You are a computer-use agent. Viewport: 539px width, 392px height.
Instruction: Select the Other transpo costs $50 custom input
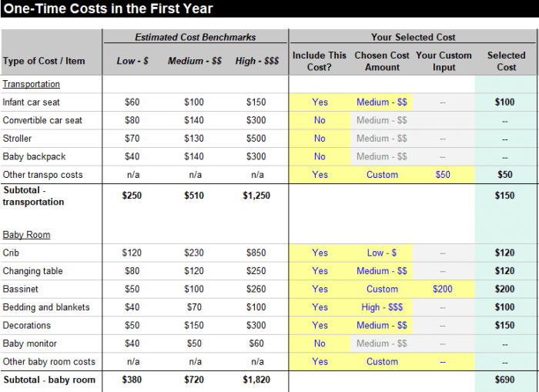click(443, 175)
